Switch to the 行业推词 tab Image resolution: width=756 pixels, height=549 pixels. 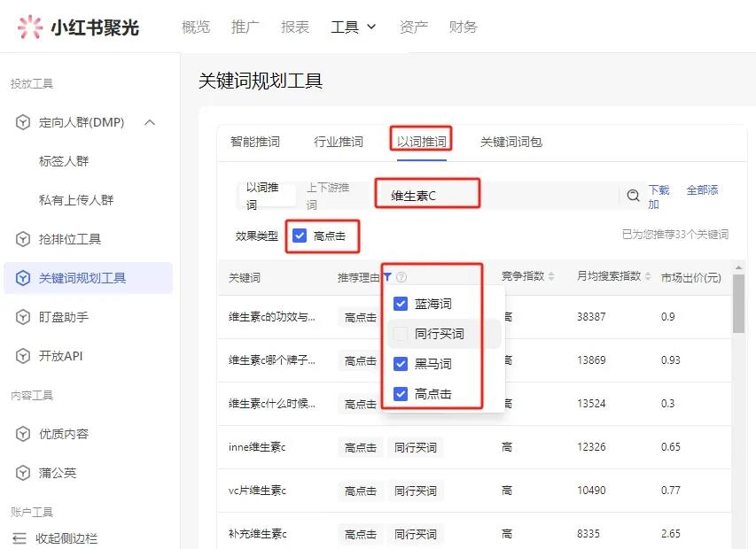click(339, 140)
